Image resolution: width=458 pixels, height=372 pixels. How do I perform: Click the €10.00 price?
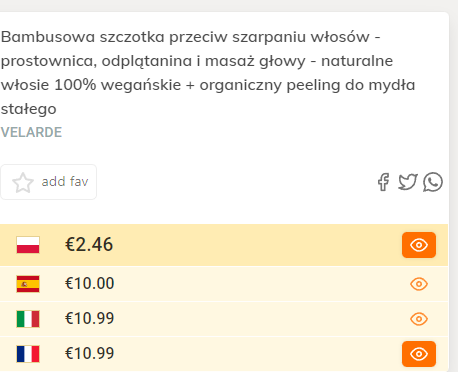point(90,284)
